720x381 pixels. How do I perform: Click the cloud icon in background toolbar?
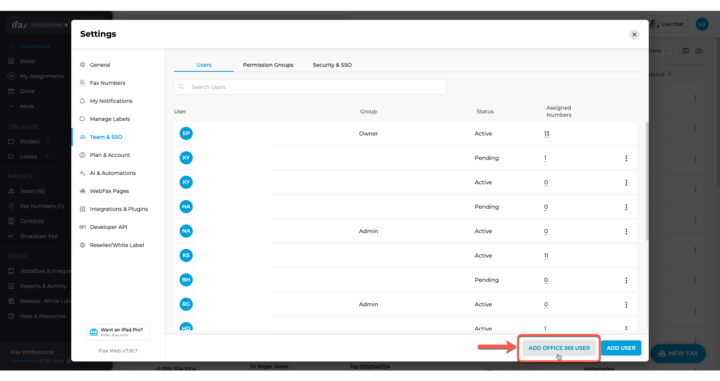[699, 51]
